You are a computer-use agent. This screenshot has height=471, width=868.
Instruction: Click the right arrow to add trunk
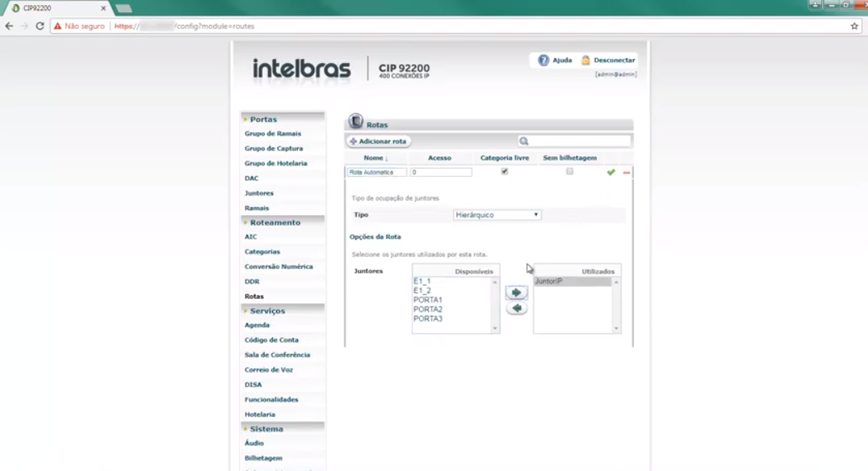tap(516, 293)
